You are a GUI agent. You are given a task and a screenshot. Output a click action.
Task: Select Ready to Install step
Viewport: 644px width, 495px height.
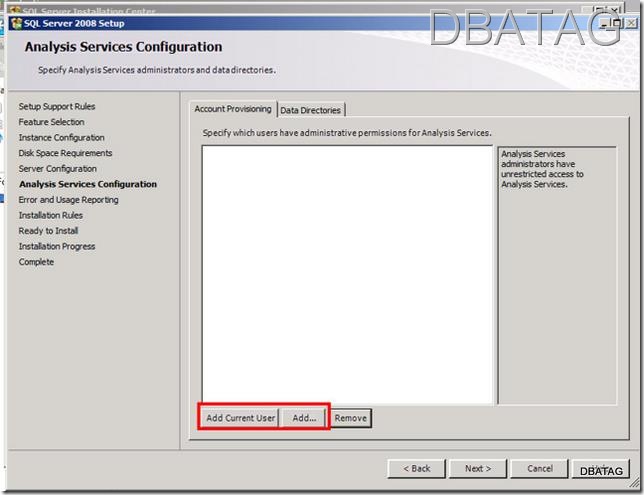(48, 231)
